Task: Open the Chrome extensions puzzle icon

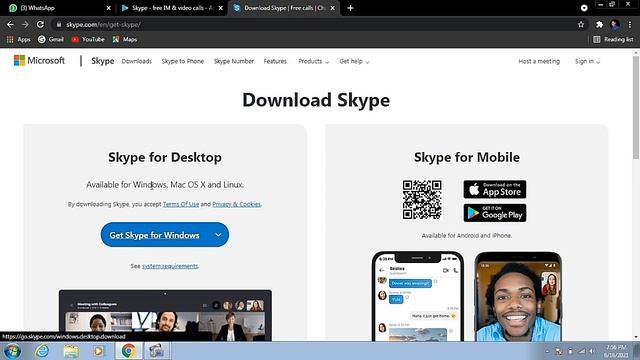Action: [x=599, y=24]
